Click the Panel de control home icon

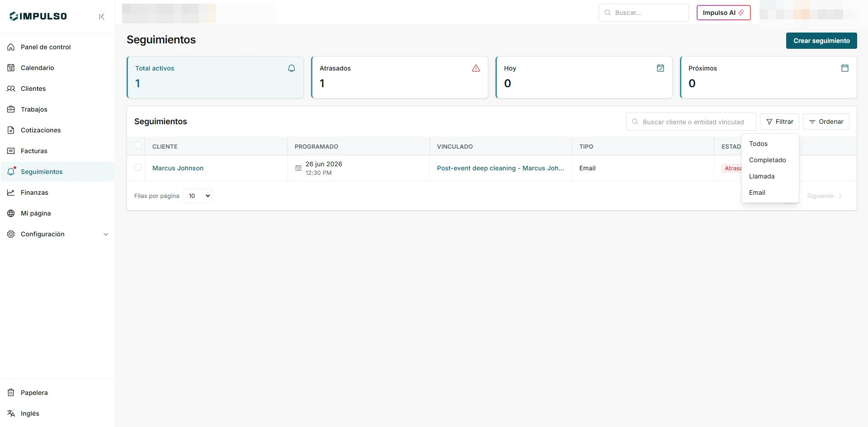tap(11, 47)
